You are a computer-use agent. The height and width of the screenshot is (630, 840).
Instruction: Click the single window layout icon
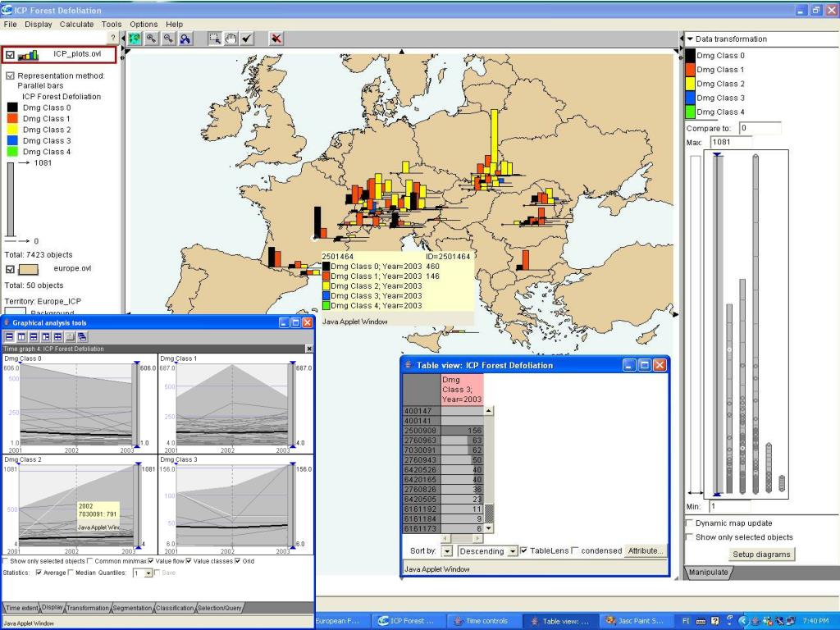[70, 337]
